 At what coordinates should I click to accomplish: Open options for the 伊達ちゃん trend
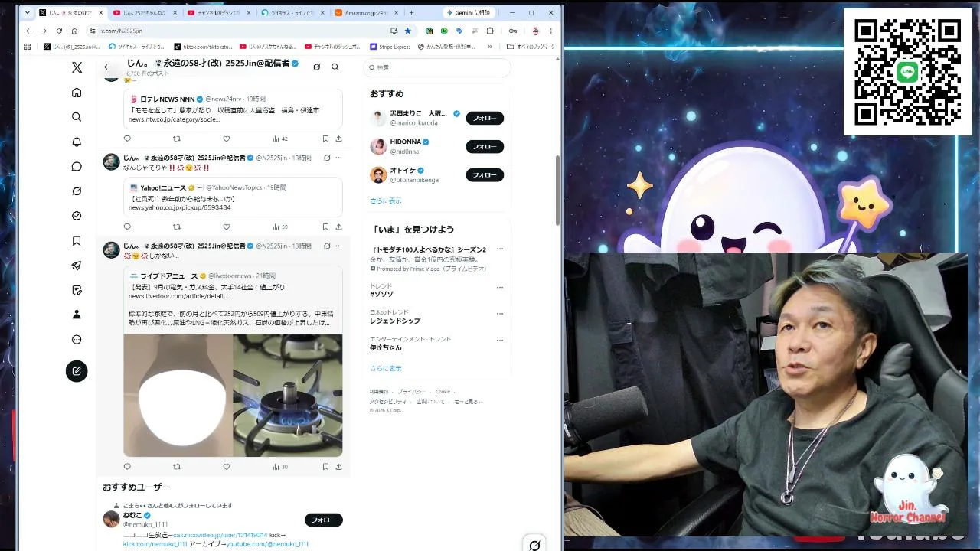tap(500, 340)
